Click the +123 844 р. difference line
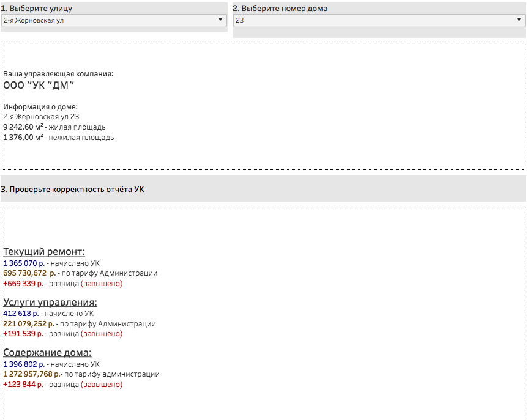The image size is (527, 420). click(x=23, y=385)
